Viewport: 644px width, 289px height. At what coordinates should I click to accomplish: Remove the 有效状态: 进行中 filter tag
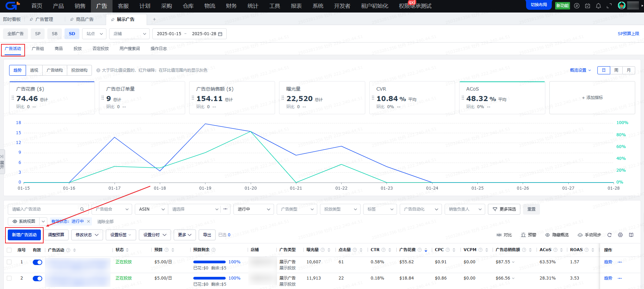(x=89, y=221)
